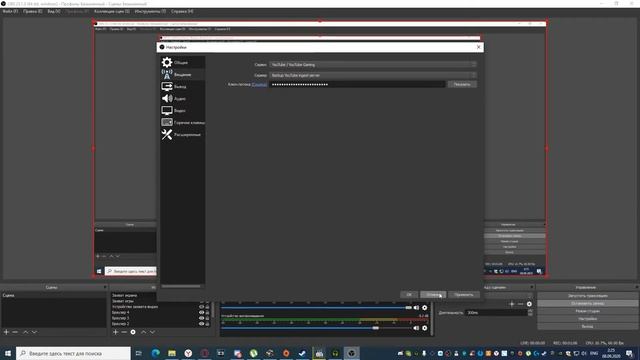This screenshot has height=360, width=640.
Task: Open the Windows Start menu
Action: point(8,353)
